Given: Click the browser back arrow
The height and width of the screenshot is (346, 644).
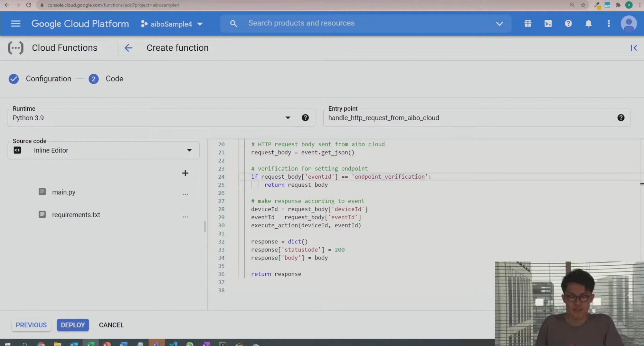Looking at the screenshot, I should (7, 5).
